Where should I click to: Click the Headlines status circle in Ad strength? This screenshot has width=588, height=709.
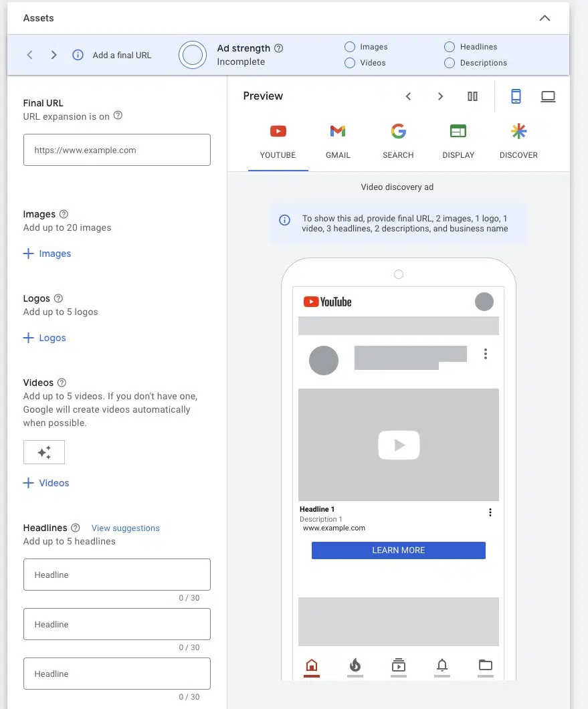pos(449,46)
